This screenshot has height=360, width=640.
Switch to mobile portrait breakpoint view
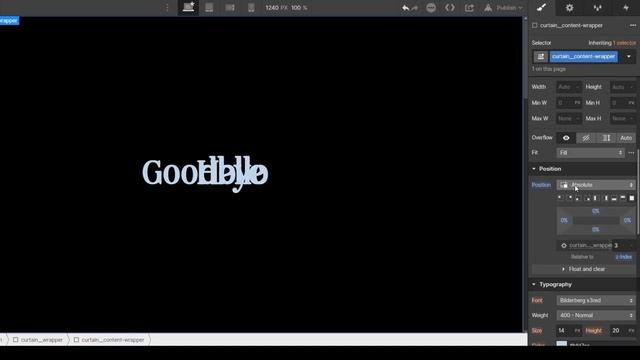[x=251, y=7]
